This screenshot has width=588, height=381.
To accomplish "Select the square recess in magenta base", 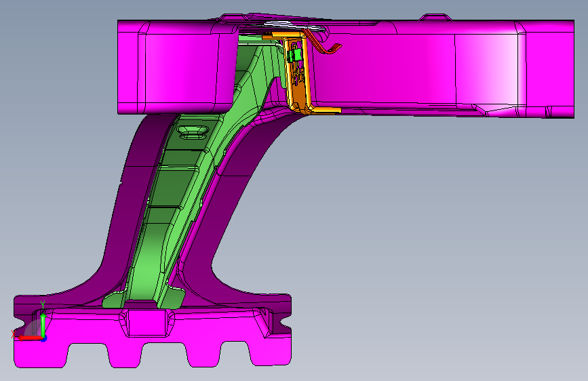I will click(x=147, y=323).
